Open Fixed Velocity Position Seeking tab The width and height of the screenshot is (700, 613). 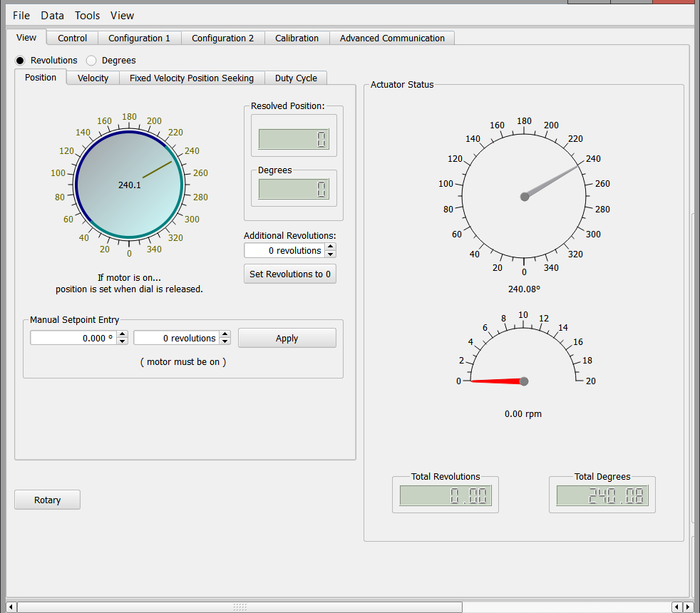192,78
